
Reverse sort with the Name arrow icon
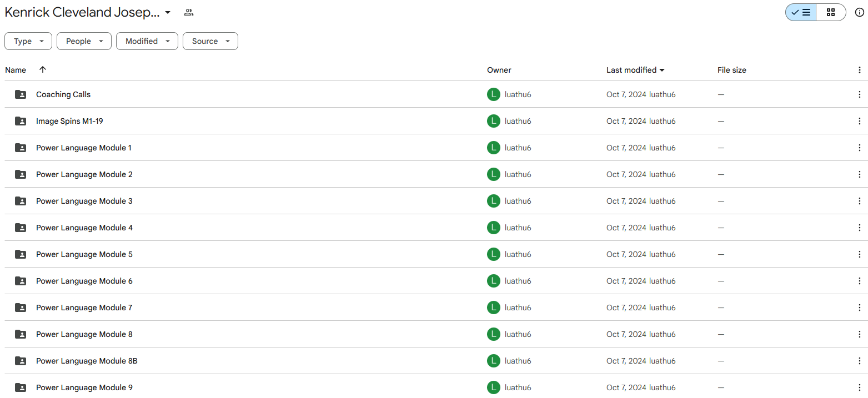(43, 70)
